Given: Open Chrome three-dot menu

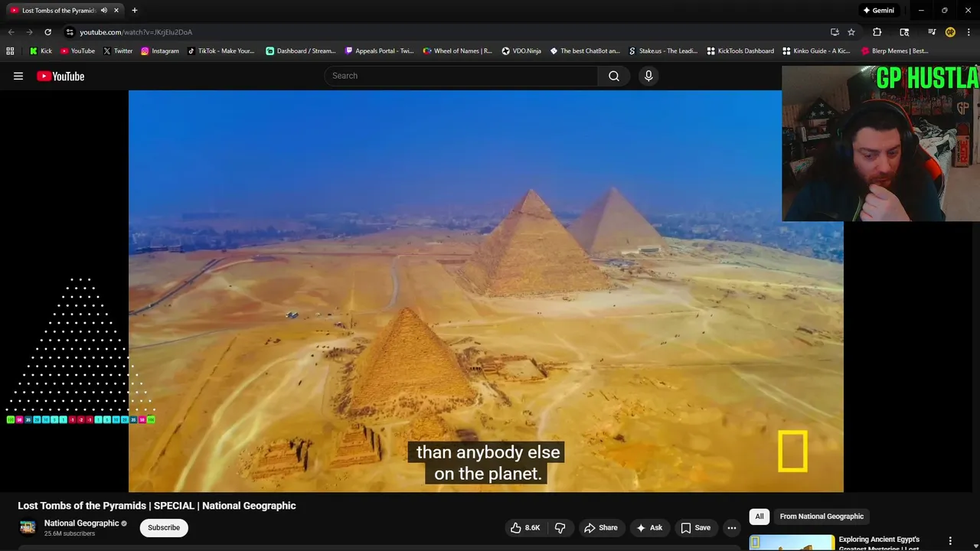Looking at the screenshot, I should click(969, 32).
